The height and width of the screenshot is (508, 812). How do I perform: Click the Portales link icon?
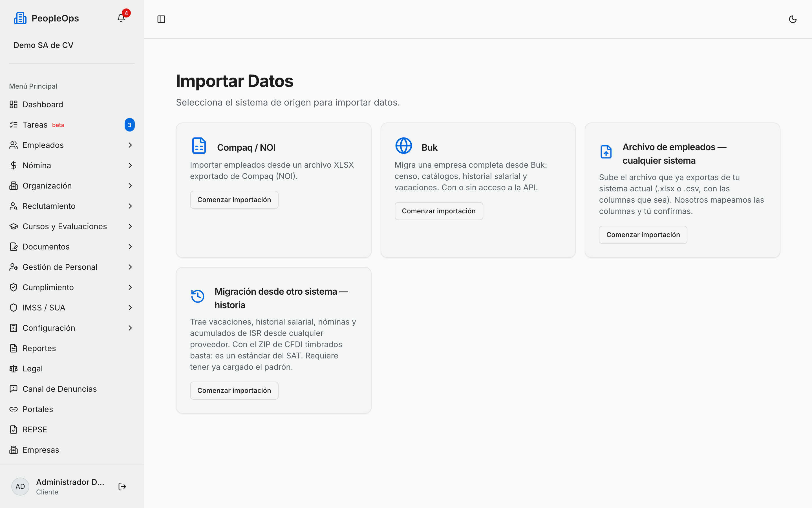tap(14, 409)
